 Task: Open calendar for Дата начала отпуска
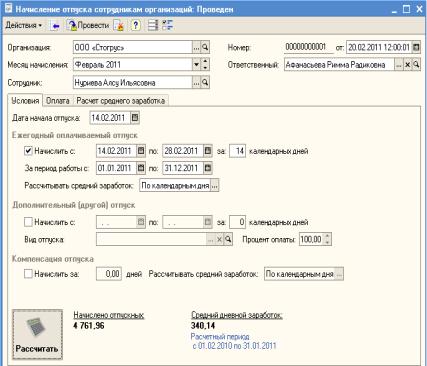point(135,118)
